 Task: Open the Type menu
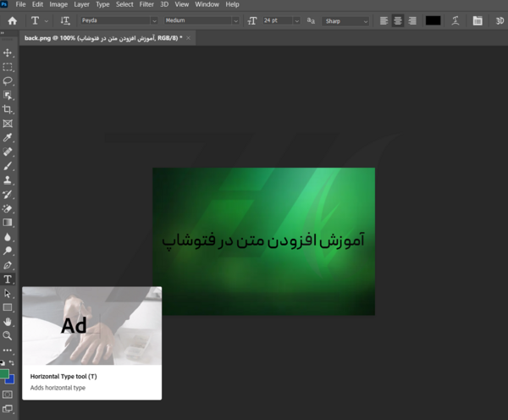pos(102,4)
